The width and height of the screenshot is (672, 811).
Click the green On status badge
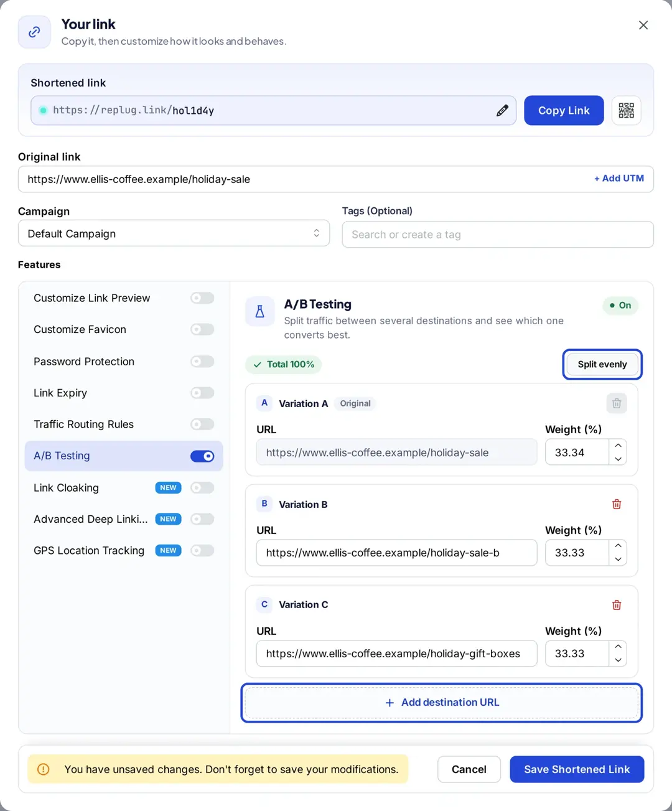pyautogui.click(x=620, y=305)
